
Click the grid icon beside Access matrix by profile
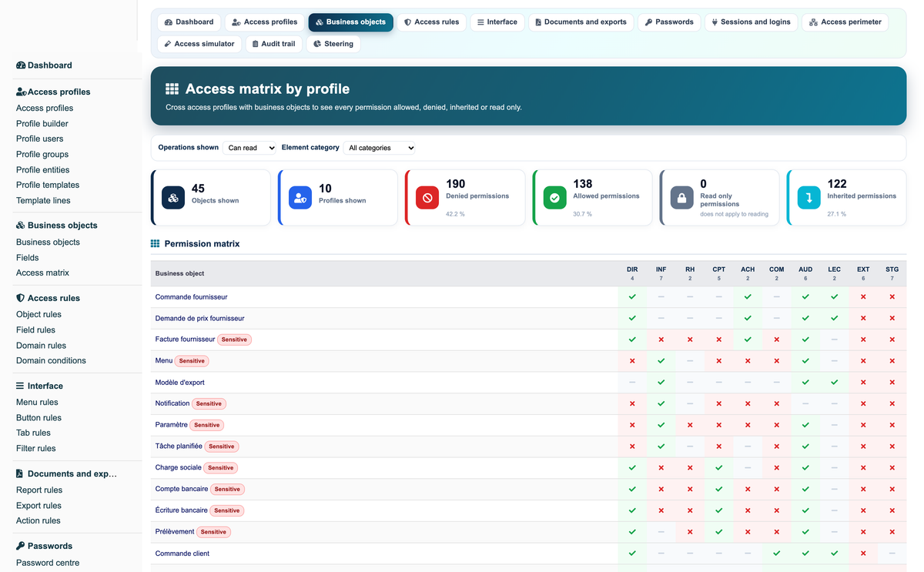click(x=172, y=89)
